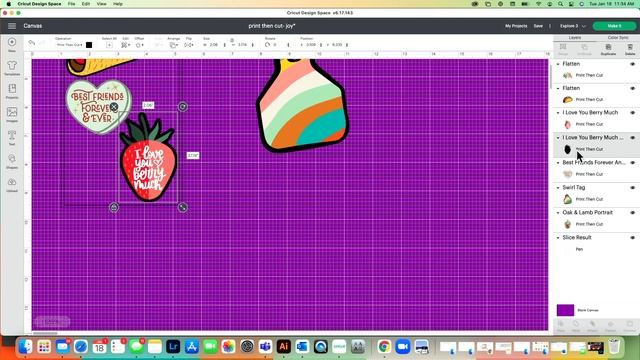Open the Offset dropdown in toolbar
Screen dimensions: 640x360
(x=140, y=45)
